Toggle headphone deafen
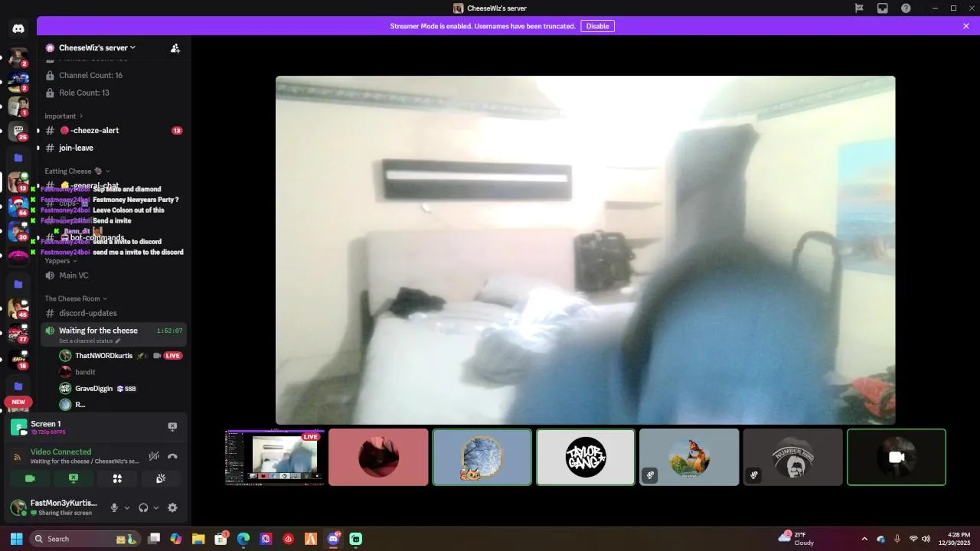980x551 pixels. (x=143, y=507)
